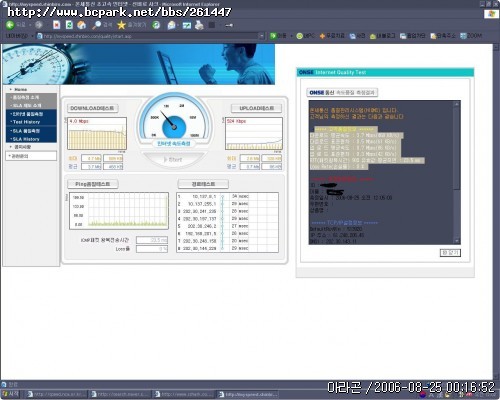Click the Start button under the speed gauge
500x400 pixels.
click(173, 160)
